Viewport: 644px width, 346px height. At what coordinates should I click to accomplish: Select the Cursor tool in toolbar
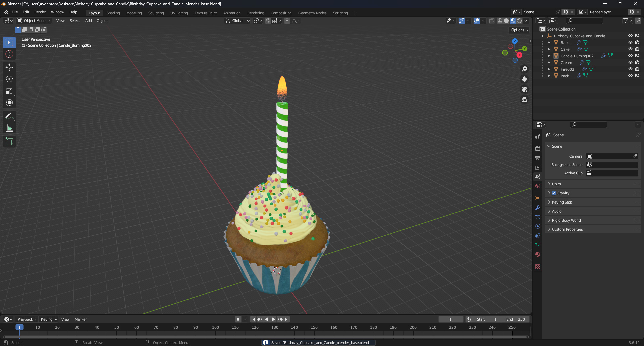pos(9,54)
